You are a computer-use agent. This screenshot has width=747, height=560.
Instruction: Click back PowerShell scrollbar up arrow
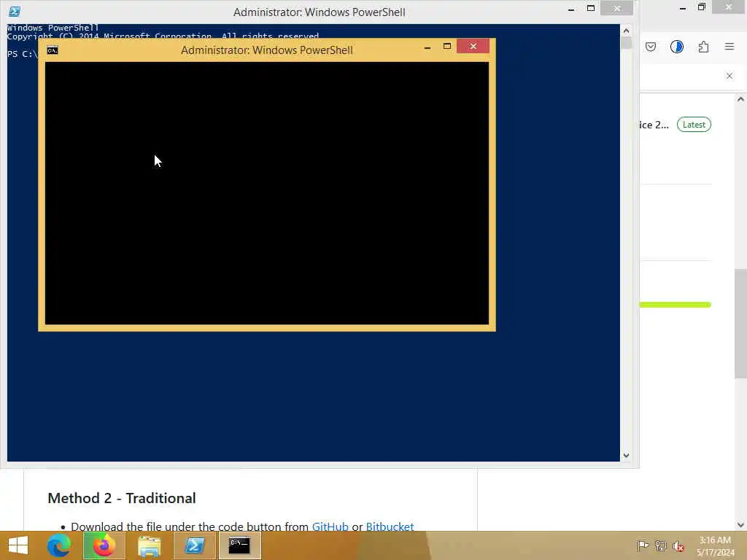[x=626, y=31]
